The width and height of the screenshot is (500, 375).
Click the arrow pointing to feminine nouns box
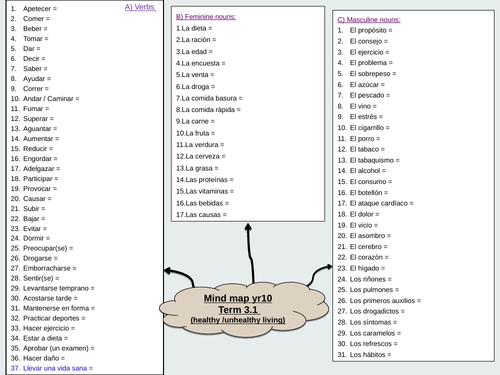250,253
